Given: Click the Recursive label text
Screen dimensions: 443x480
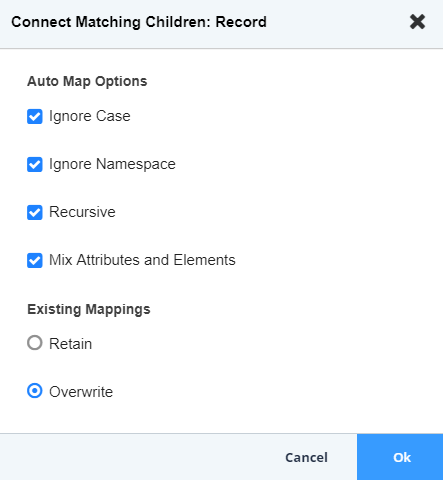Looking at the screenshot, I should coord(82,212).
